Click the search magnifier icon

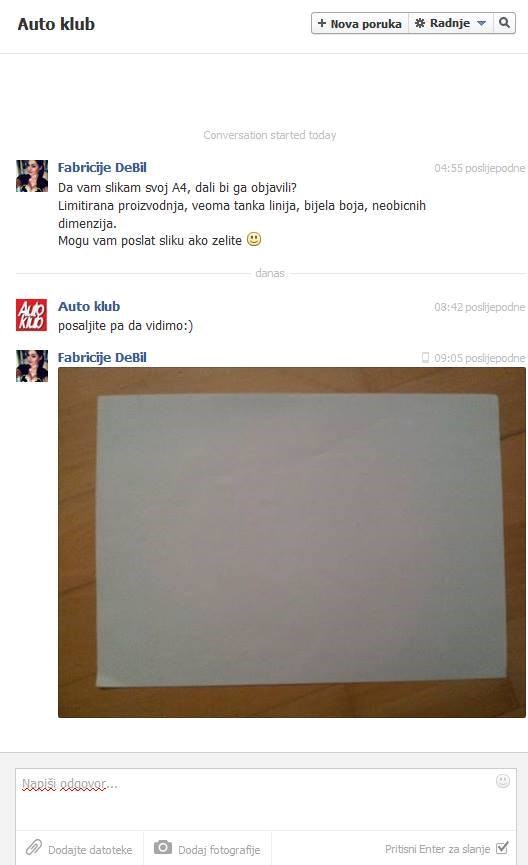coord(504,23)
